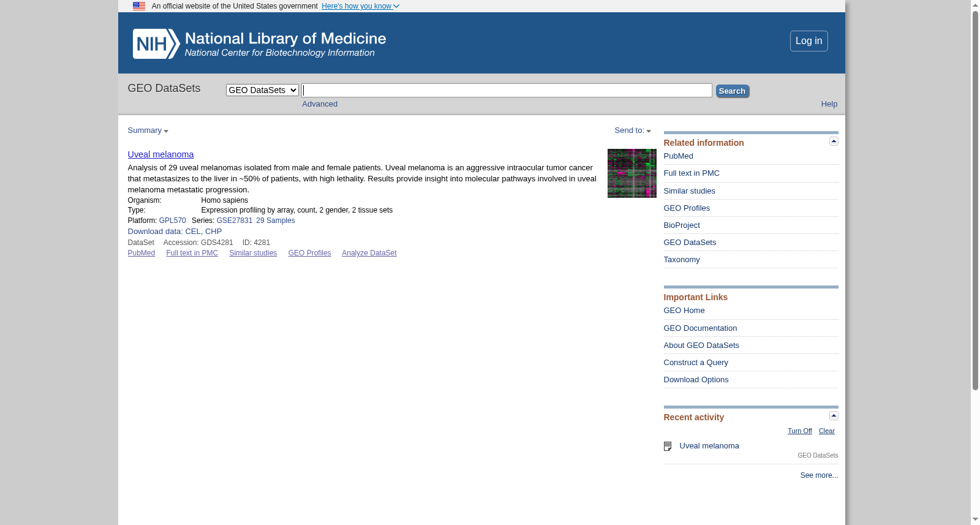Download CEL data file
Viewport: 980px width, 525px height.
(x=192, y=232)
